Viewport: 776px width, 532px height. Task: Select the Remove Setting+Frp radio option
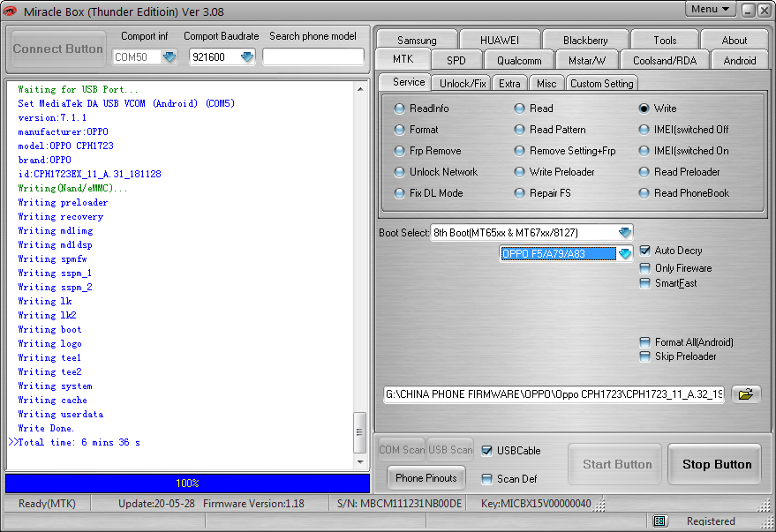click(x=519, y=151)
